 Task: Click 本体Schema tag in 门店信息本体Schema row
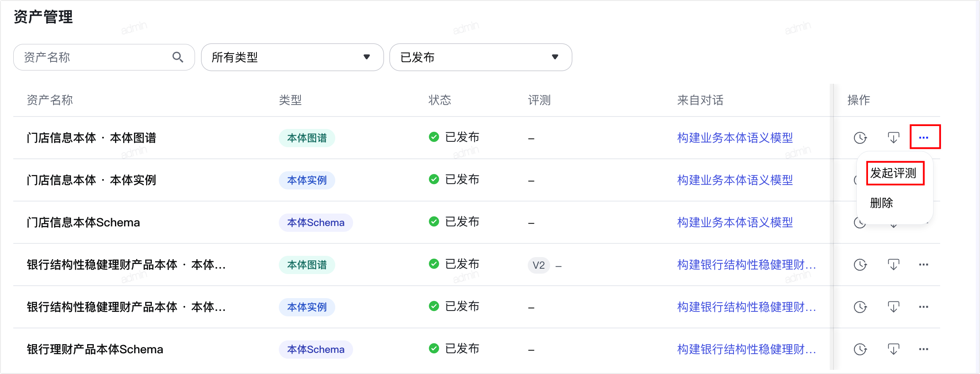[x=316, y=223]
